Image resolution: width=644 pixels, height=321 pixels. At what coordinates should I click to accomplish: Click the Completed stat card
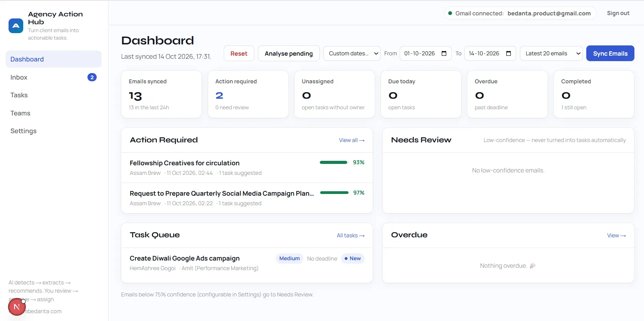[x=594, y=94]
